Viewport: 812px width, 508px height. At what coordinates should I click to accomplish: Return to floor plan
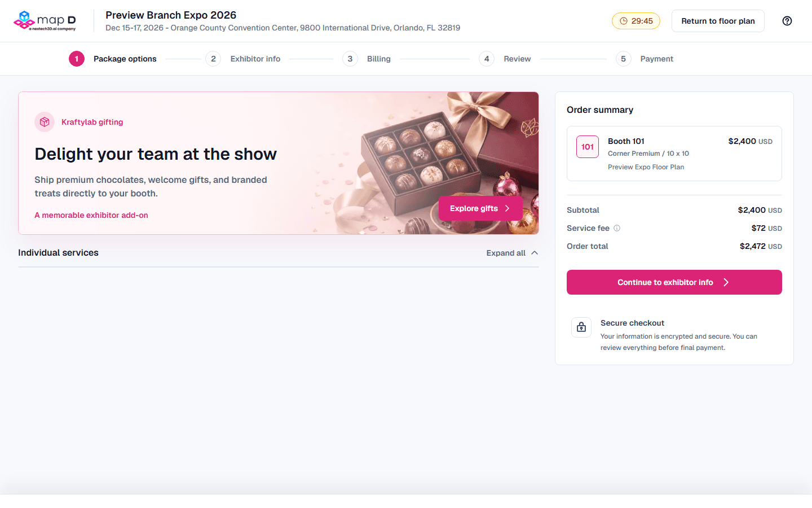(x=718, y=21)
